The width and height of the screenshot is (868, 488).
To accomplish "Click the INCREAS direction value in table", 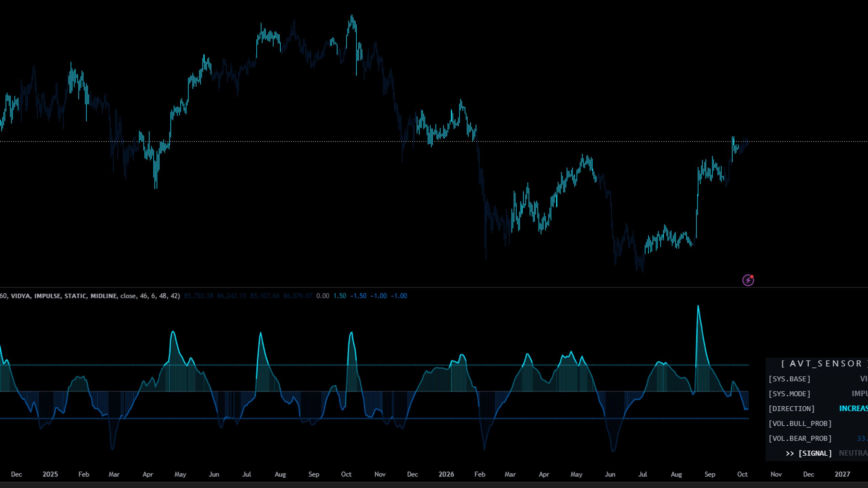I will [x=853, y=409].
